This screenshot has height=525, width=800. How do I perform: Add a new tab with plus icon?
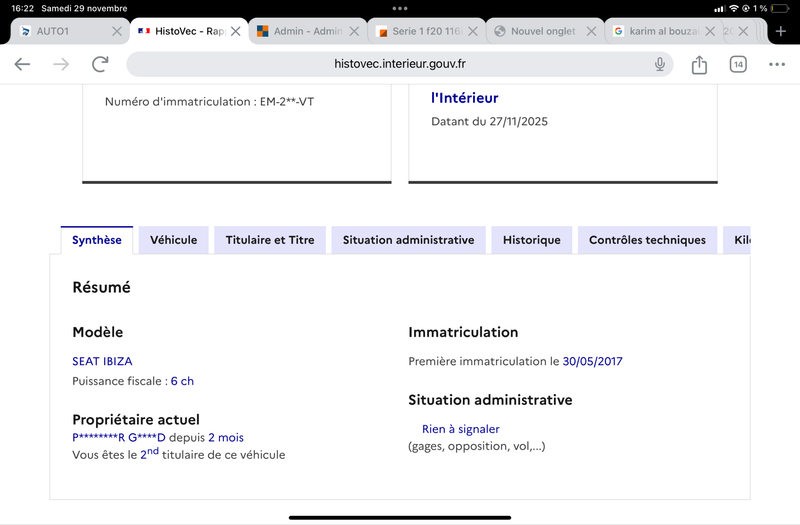tap(781, 31)
